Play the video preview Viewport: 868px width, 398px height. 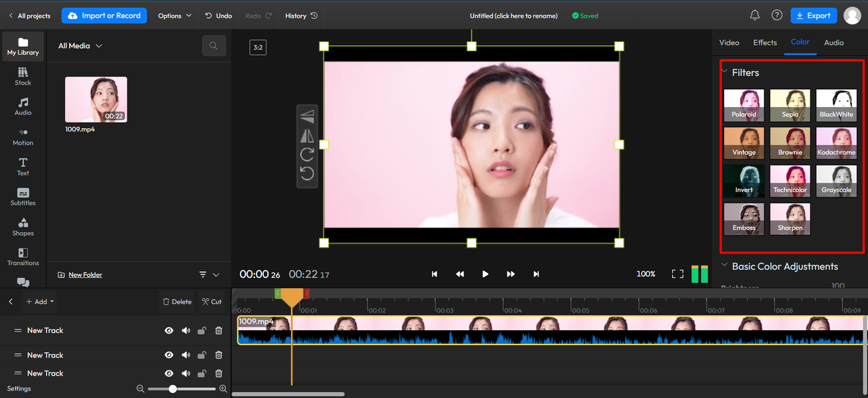pyautogui.click(x=485, y=274)
